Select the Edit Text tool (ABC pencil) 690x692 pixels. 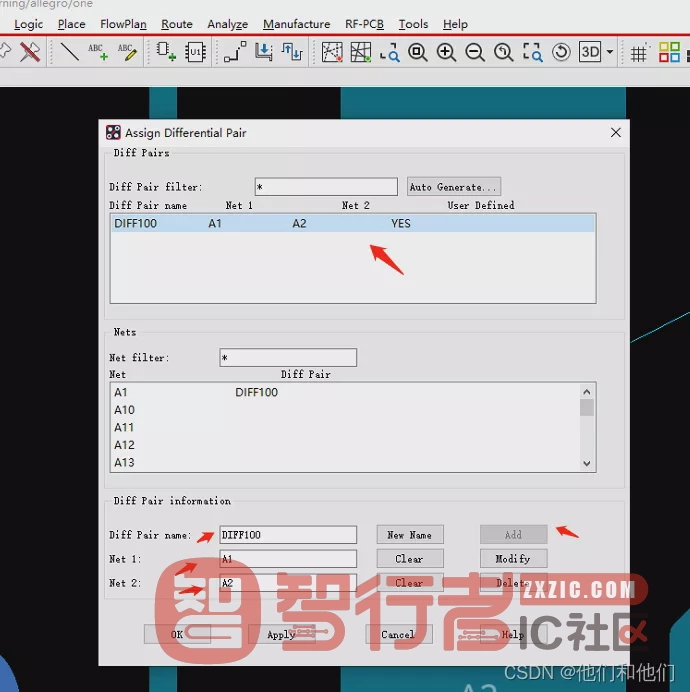click(x=127, y=52)
